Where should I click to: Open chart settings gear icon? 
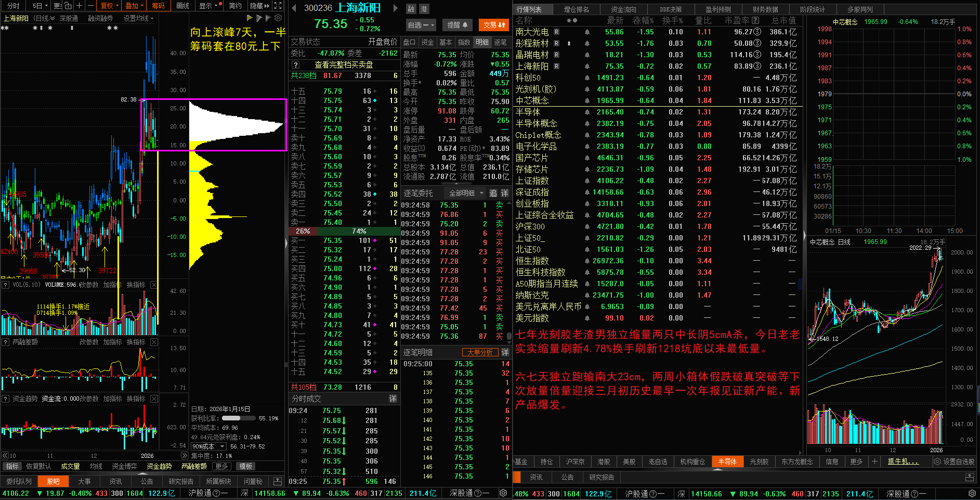pyautogui.click(x=278, y=18)
